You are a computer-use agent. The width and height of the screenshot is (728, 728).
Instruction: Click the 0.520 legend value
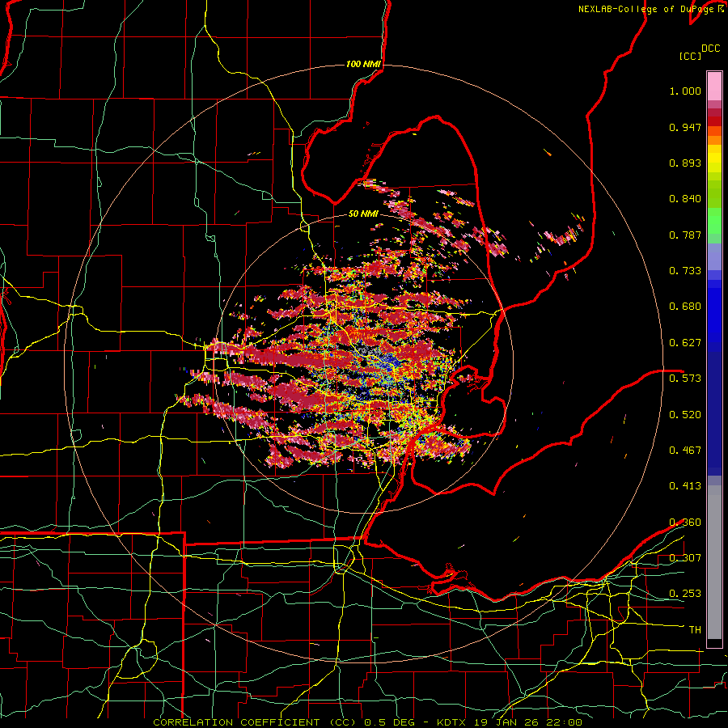point(685,415)
